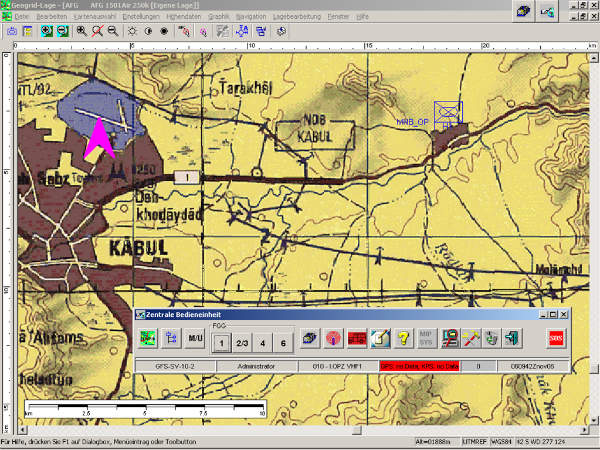The width and height of the screenshot is (600, 450).
Task: Open the Höhendaten menu
Action: [183, 17]
